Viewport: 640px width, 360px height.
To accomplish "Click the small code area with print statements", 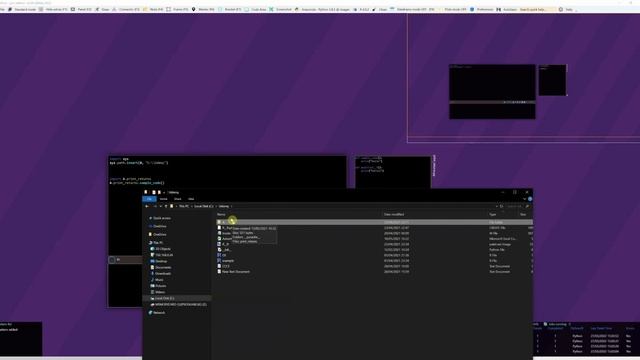I will click(393, 172).
